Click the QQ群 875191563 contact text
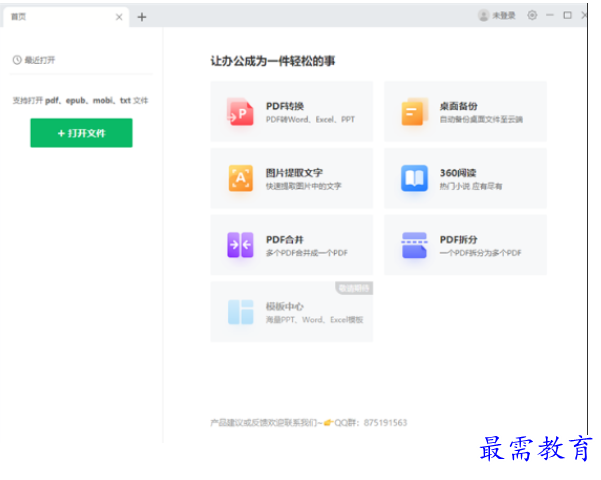The width and height of the screenshot is (601, 480). 370,423
